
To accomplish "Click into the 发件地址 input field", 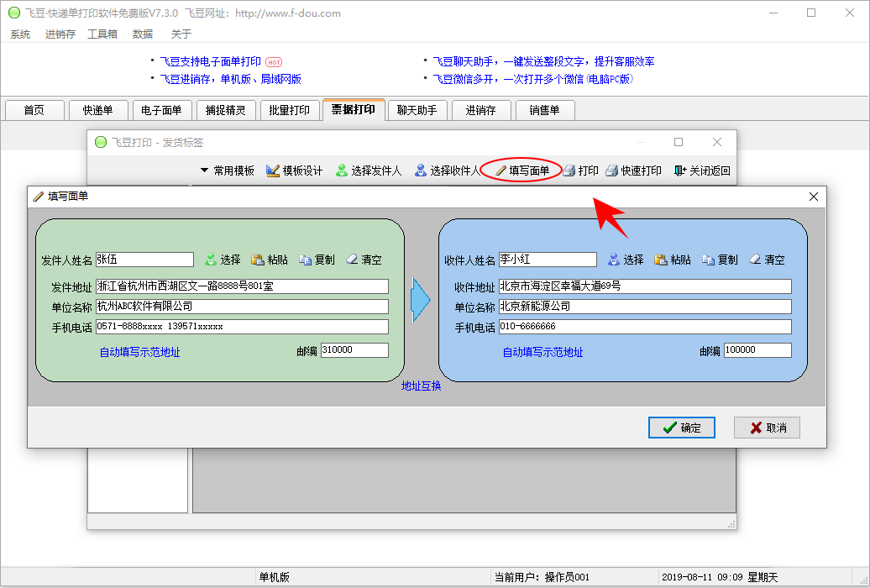I will click(x=242, y=286).
